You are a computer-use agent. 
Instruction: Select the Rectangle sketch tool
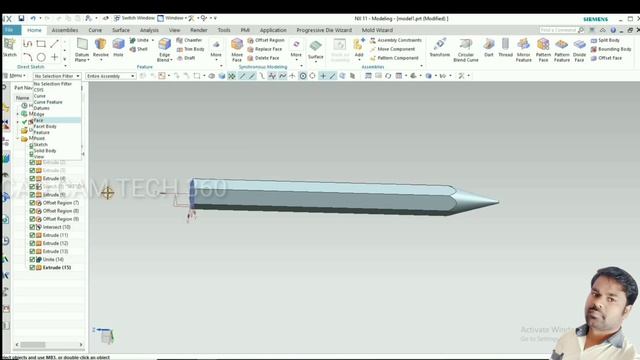(41, 44)
